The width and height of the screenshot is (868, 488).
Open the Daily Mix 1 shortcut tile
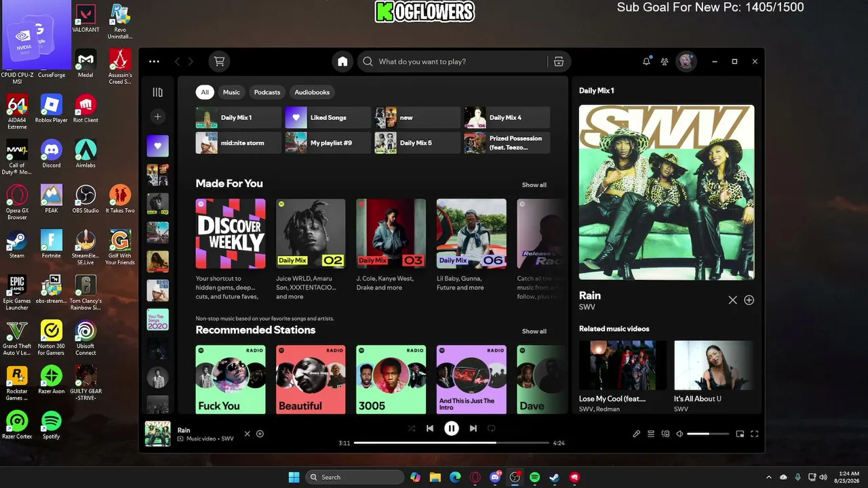point(239,117)
